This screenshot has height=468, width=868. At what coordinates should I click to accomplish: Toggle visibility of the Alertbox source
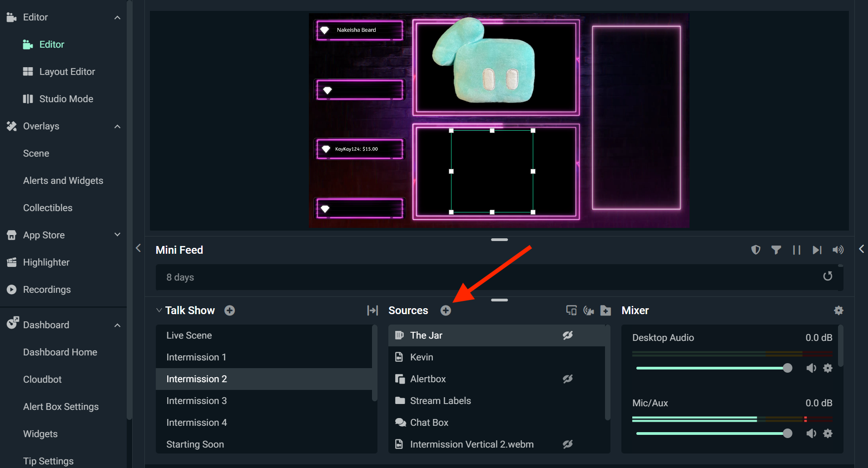click(x=568, y=379)
